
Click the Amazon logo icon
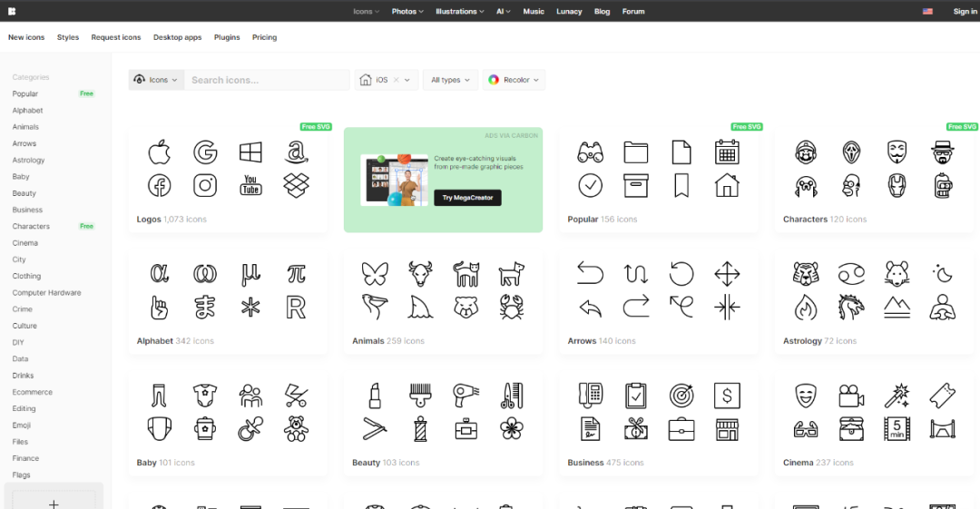pos(296,152)
